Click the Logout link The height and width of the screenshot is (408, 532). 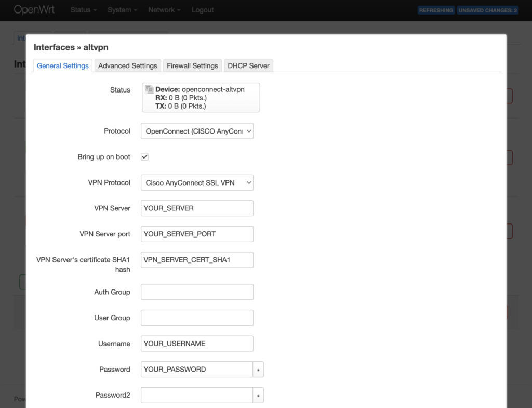(x=203, y=10)
